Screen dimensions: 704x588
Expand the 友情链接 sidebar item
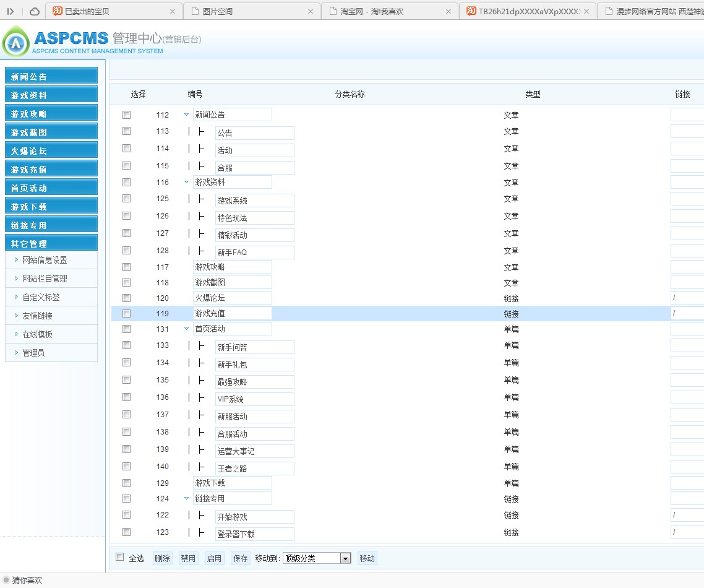pos(51,316)
